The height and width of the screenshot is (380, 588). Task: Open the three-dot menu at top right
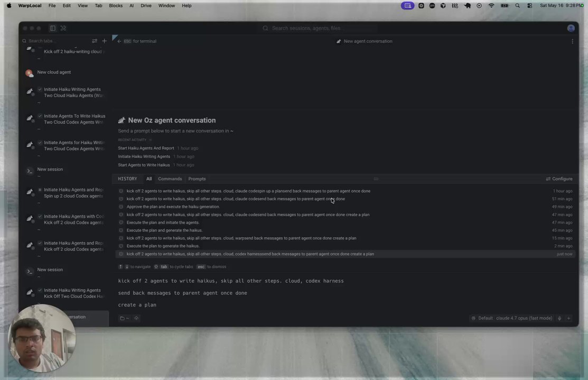[572, 41]
